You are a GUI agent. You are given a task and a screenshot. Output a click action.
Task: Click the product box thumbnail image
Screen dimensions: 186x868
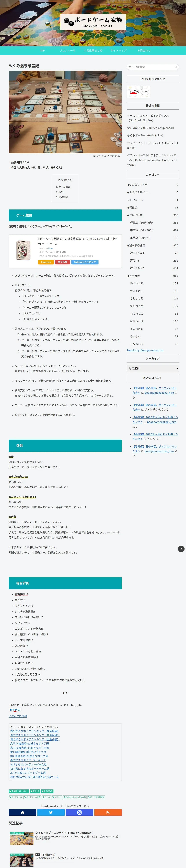click(x=23, y=250)
